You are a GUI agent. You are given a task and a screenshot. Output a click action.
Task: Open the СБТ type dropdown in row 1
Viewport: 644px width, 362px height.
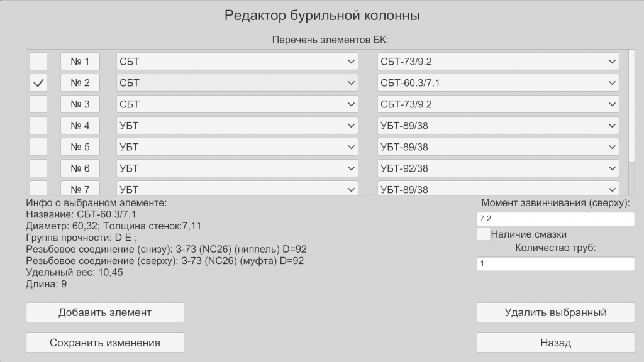coord(237,62)
